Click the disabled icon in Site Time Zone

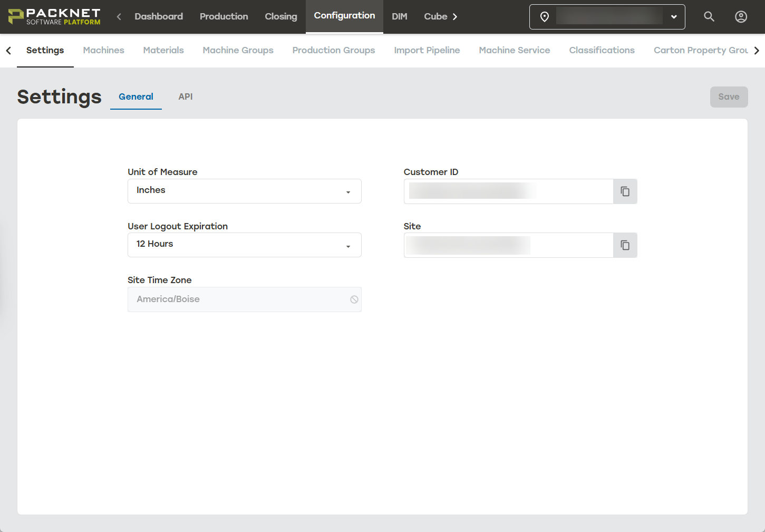[x=354, y=299]
